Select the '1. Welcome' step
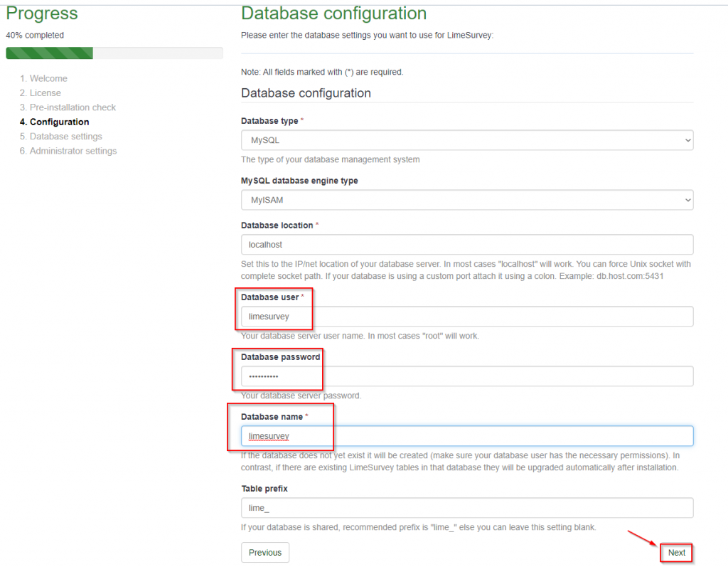Viewport: 728px width, 567px height. click(x=43, y=78)
